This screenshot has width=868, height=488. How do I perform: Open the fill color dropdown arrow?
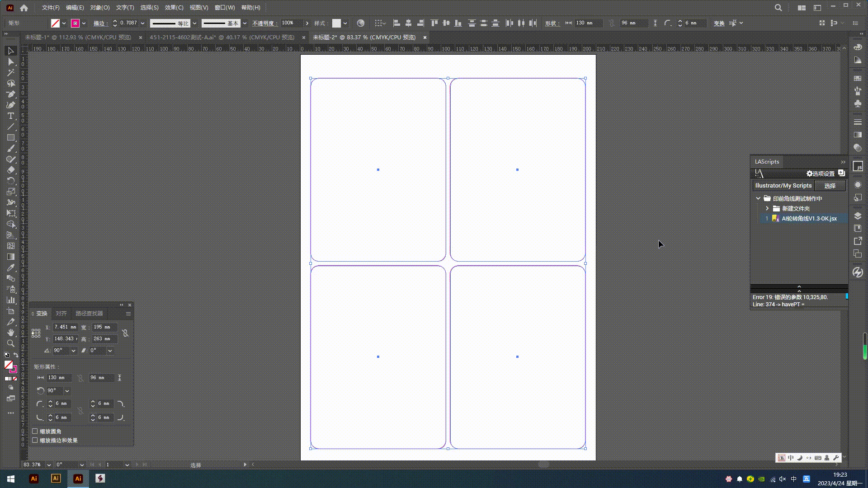[64, 23]
